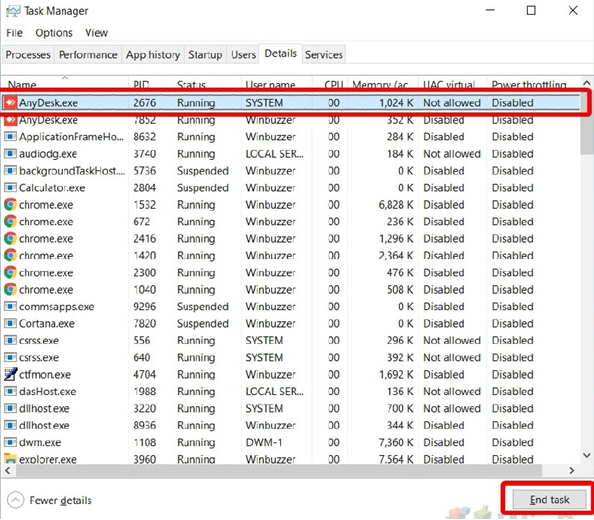This screenshot has width=594, height=520.
Task: Select the Details tab
Action: pos(281,53)
